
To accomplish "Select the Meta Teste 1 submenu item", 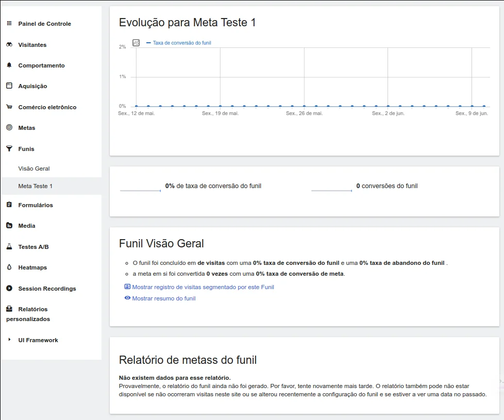I will click(35, 186).
